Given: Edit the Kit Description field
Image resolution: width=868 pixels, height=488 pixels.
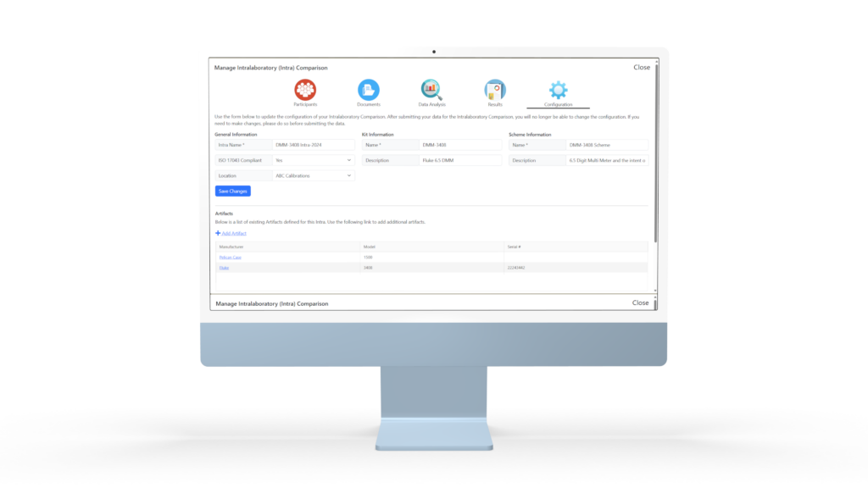Looking at the screenshot, I should [460, 160].
